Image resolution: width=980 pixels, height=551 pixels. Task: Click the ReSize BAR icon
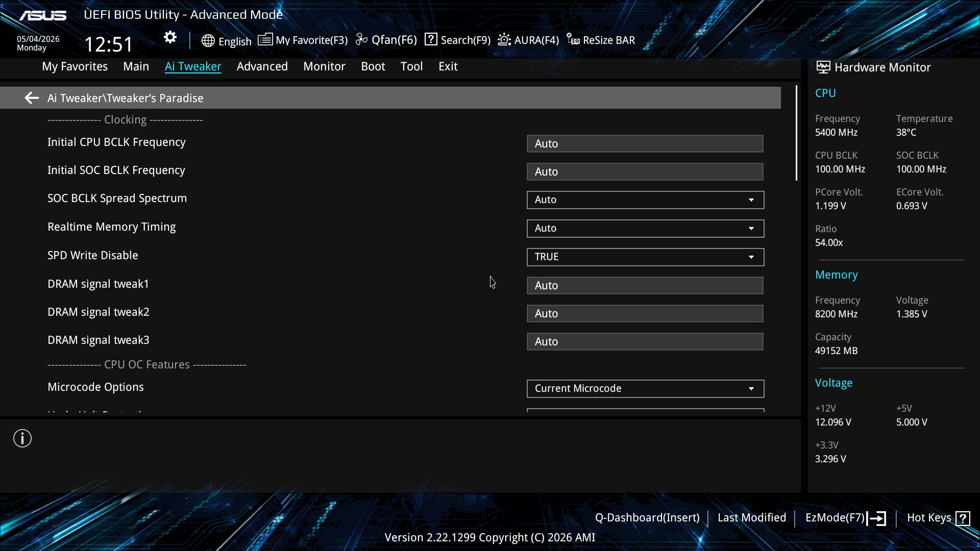[x=573, y=40]
